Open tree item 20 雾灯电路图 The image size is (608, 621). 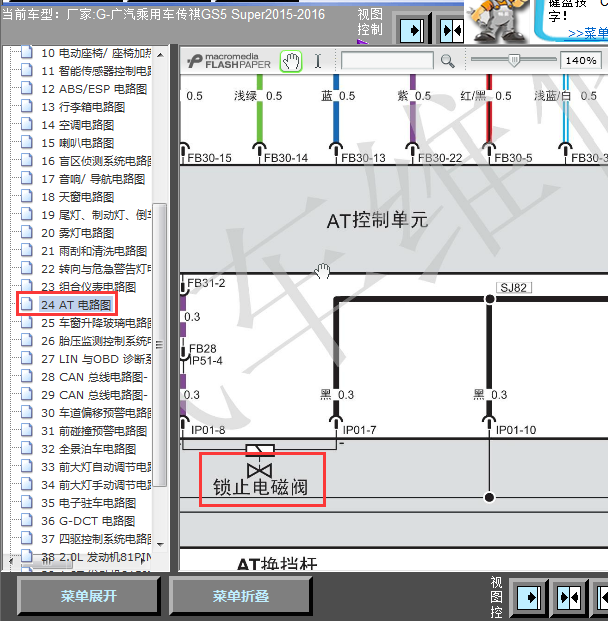coord(77,233)
